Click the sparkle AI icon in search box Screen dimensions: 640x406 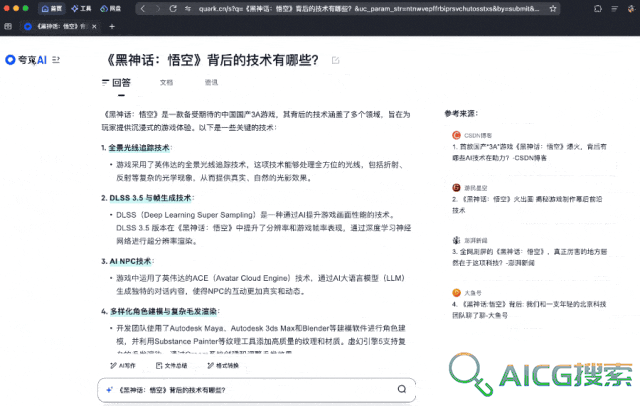(109, 390)
